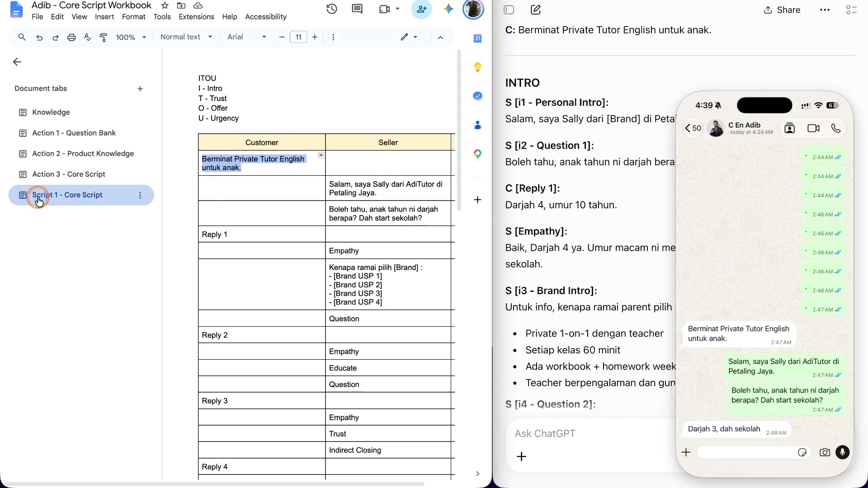Click the search magnifier in toolbar
Viewport: 868px width, 488px height.
coord(22,37)
